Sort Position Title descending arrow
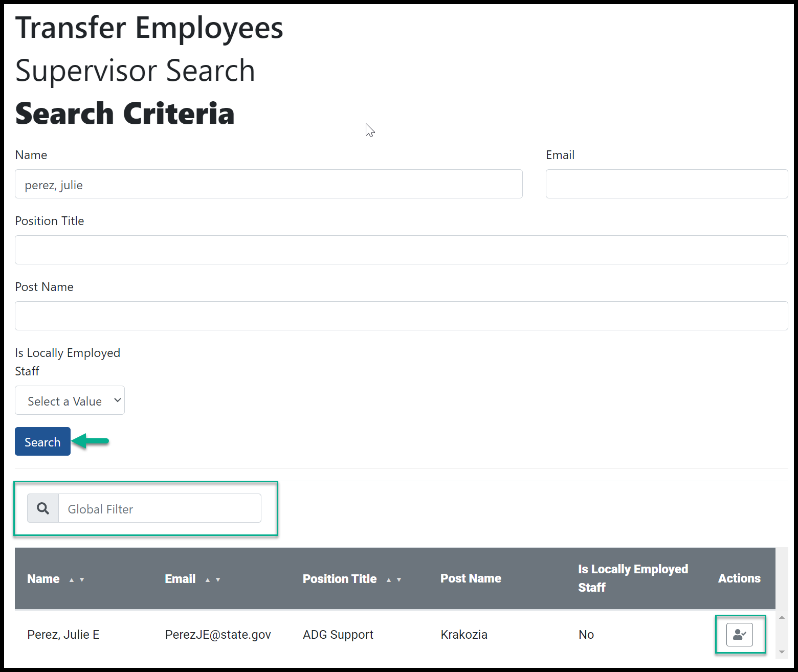This screenshot has height=672, width=798. coord(399,580)
